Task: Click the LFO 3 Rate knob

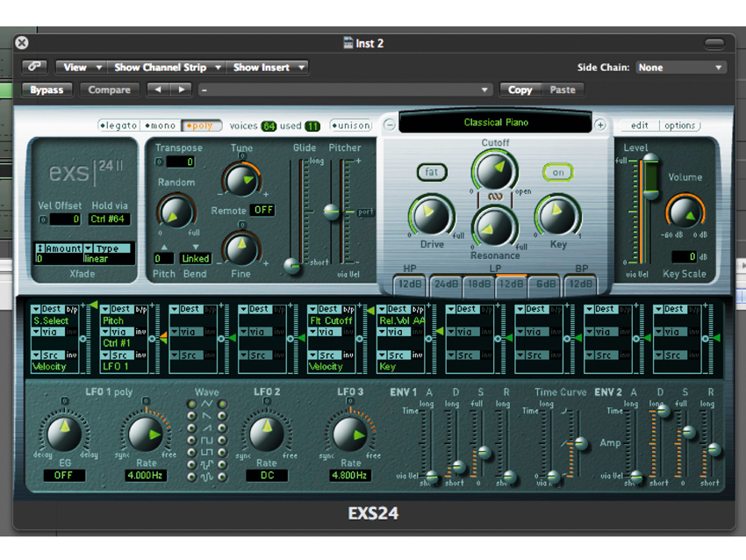Action: click(x=349, y=433)
